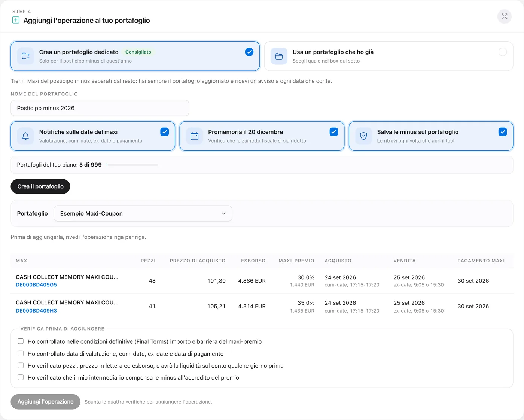524x420 pixels.
Task: Click the plus icon beside the step title
Action: (x=16, y=20)
